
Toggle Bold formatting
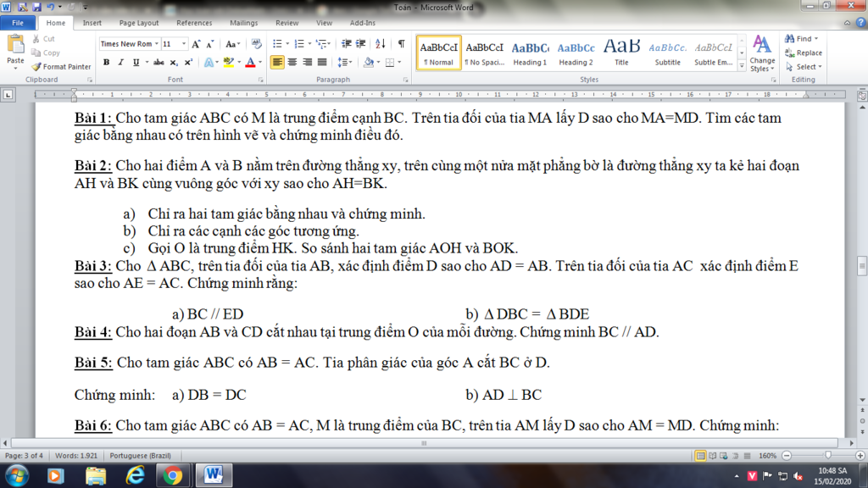coord(106,63)
